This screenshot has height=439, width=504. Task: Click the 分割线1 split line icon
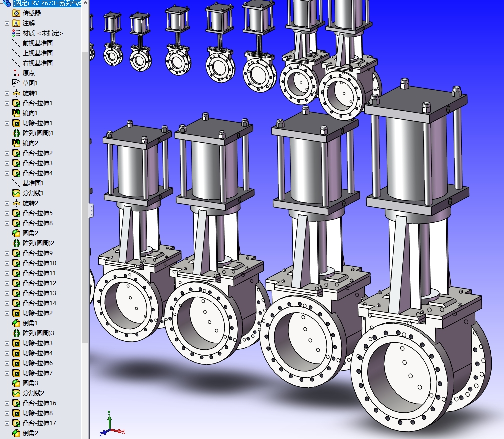[16, 193]
